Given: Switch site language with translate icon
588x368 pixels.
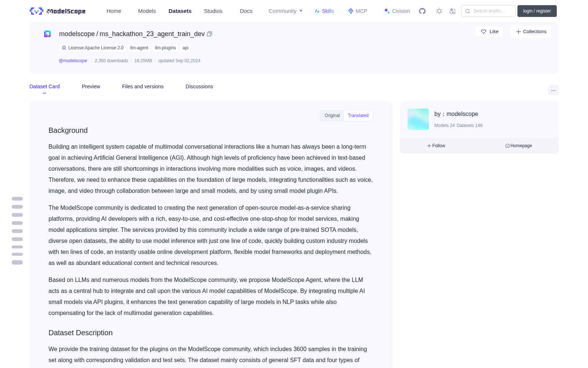Looking at the screenshot, I should click(452, 11).
